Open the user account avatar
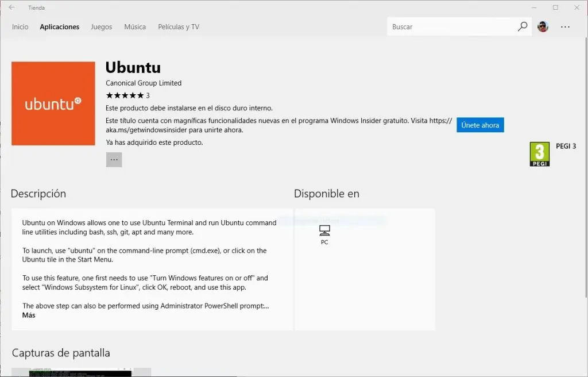Screen dimensions: 588x377 coord(543,26)
